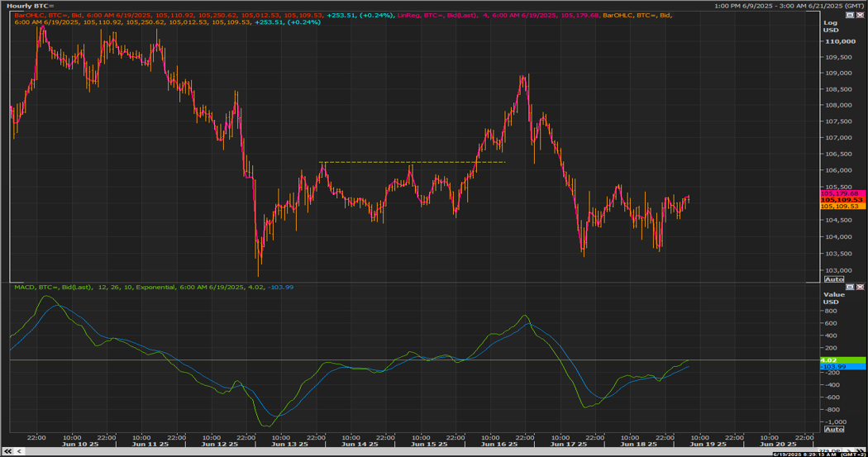
Task: Click the orange 105,109.53 price tag
Action: tap(842, 206)
